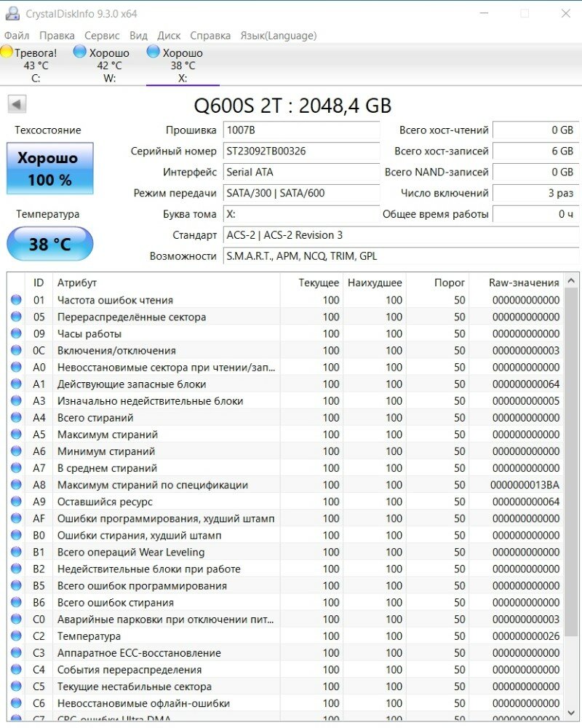Screen dimensions: 582x728
Task: Click the status orb for attribute B2
Action: tap(16, 569)
